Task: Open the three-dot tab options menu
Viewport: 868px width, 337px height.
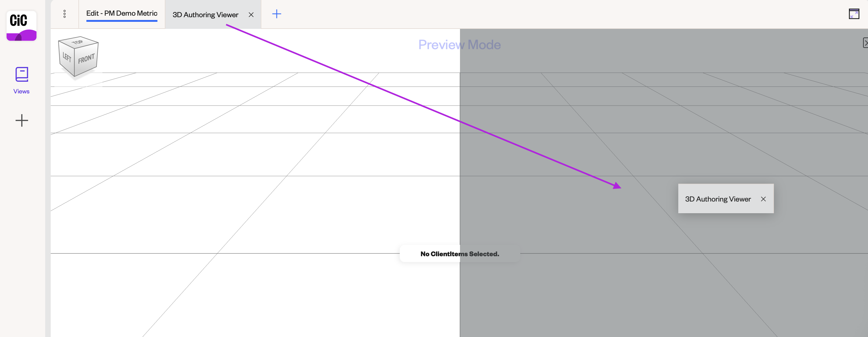Action: pyautogui.click(x=65, y=14)
